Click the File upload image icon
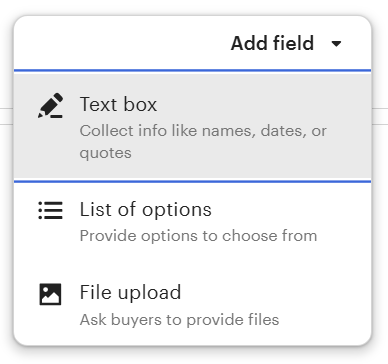Image resolution: width=388 pixels, height=364 pixels. click(50, 294)
